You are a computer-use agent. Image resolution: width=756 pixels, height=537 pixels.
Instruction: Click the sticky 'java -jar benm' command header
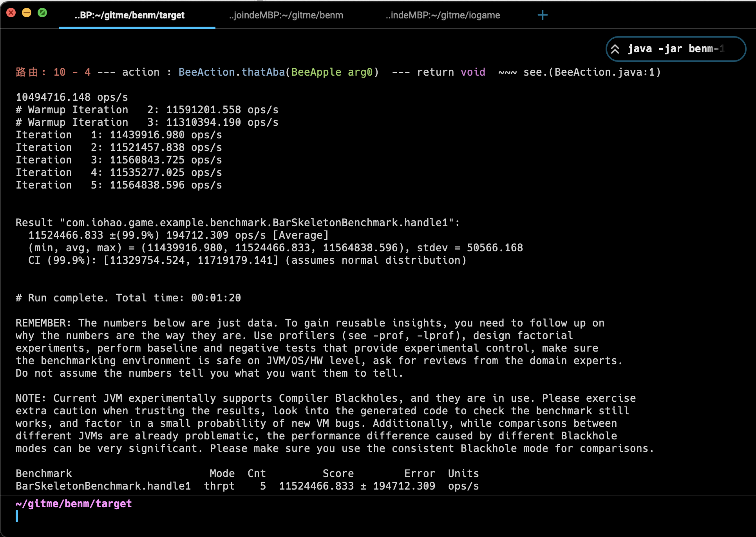(676, 49)
